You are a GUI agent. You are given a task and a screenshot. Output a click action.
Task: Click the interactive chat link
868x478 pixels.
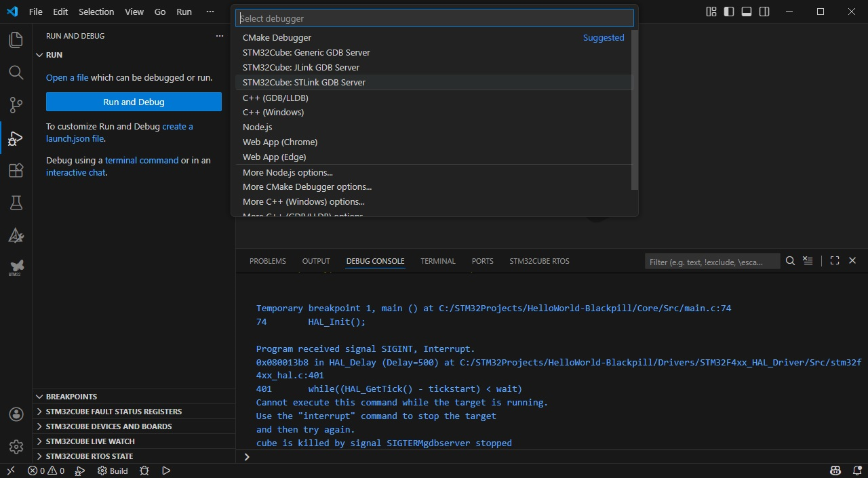[x=75, y=172]
